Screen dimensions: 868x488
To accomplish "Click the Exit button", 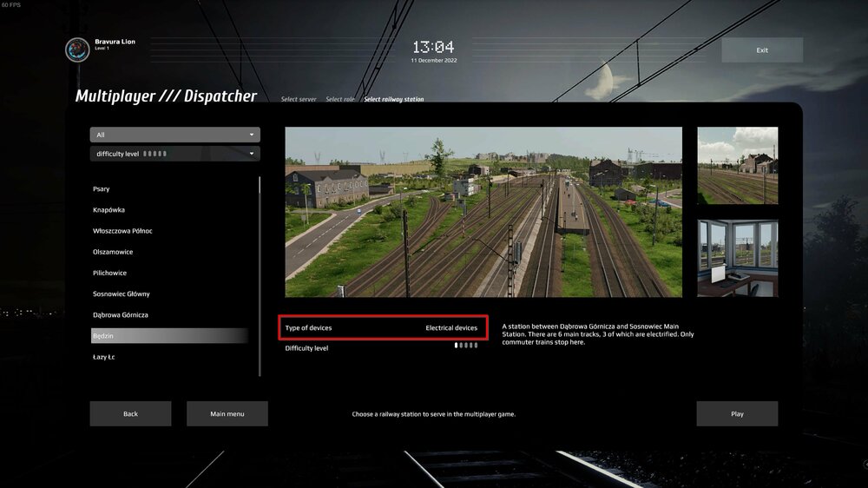I will click(x=761, y=50).
